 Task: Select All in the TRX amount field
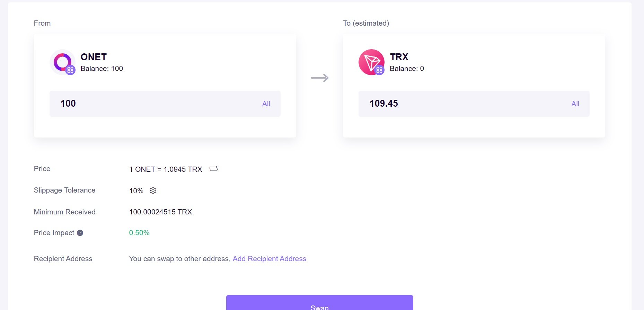(575, 104)
